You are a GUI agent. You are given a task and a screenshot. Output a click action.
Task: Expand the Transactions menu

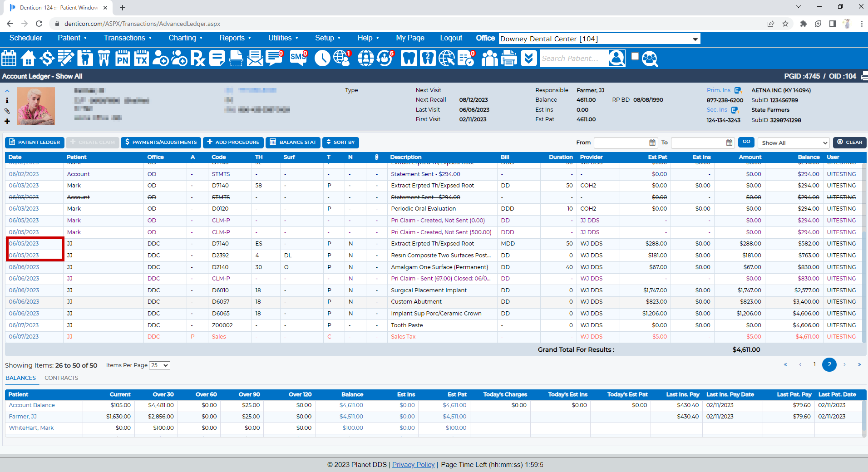coord(128,38)
